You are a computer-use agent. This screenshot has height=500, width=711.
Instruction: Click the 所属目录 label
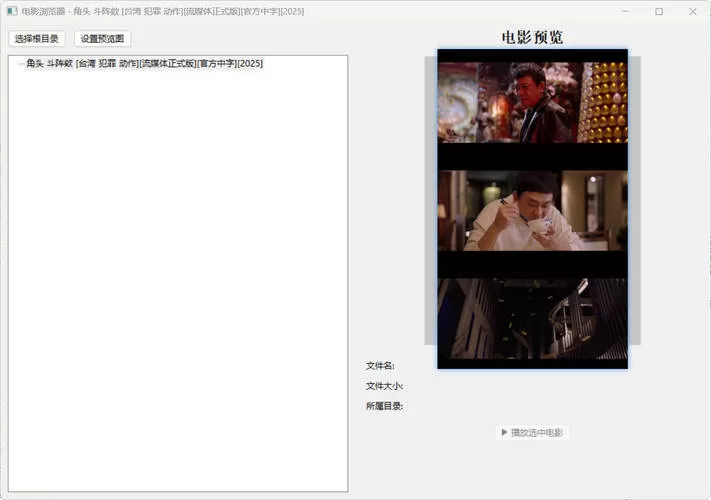(384, 406)
